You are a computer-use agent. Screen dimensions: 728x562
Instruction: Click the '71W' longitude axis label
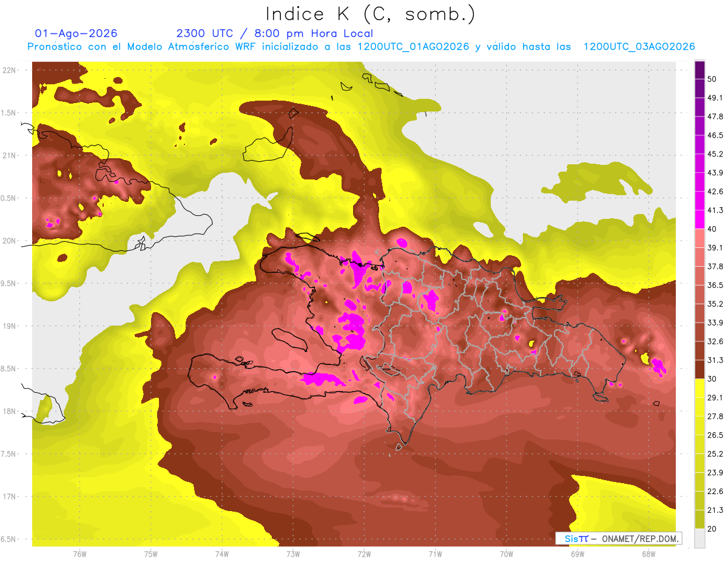tap(435, 554)
